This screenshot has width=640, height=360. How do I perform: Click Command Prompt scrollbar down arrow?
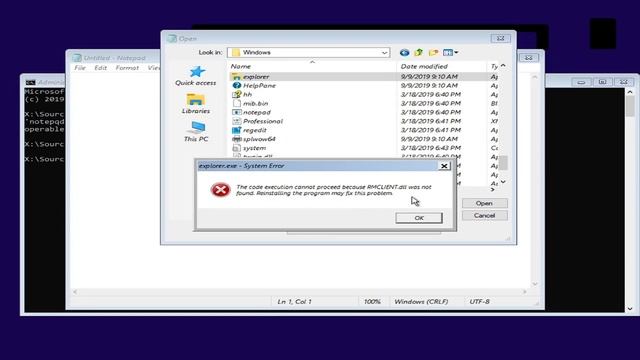(x=630, y=309)
